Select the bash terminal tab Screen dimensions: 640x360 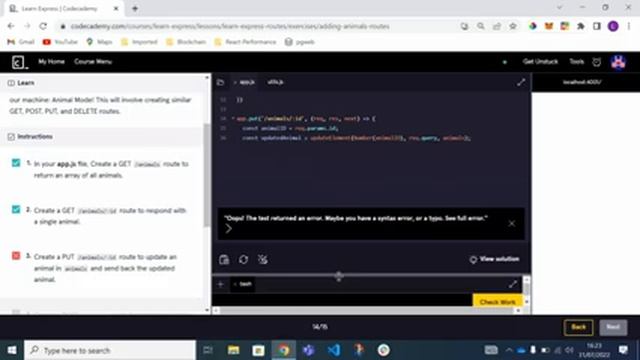tap(243, 284)
